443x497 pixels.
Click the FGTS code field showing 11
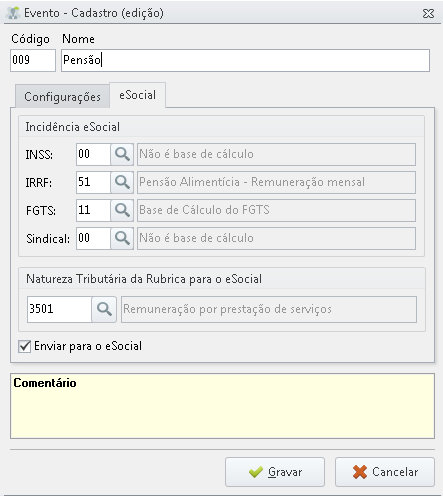tap(93, 210)
